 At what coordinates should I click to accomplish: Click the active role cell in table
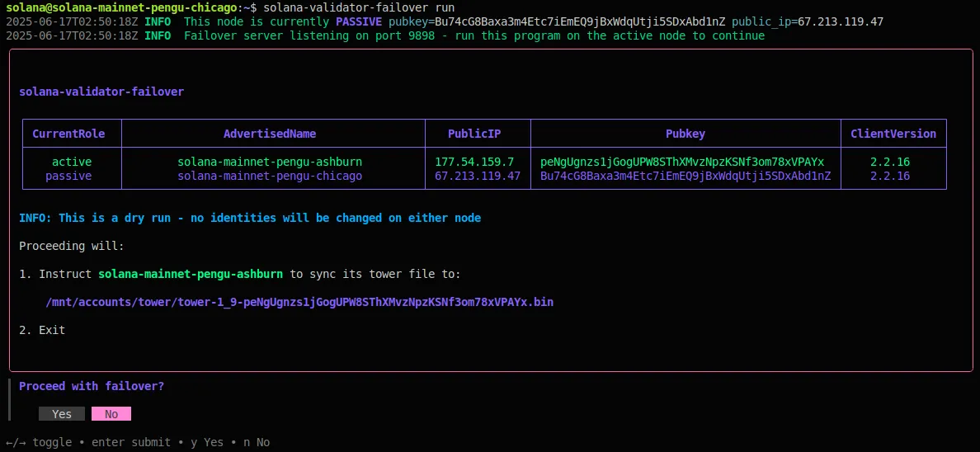[x=72, y=162]
